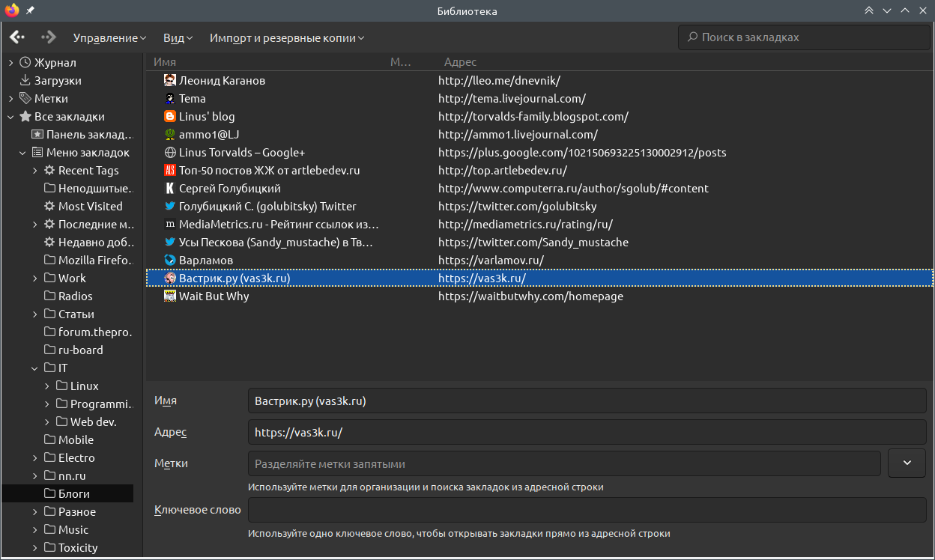Click the Back arrow in the Library toolbar
Image resolution: width=935 pixels, height=560 pixels.
coord(17,37)
